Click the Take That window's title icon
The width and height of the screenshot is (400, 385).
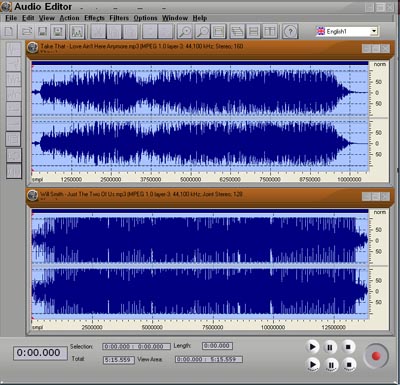[x=32, y=48]
